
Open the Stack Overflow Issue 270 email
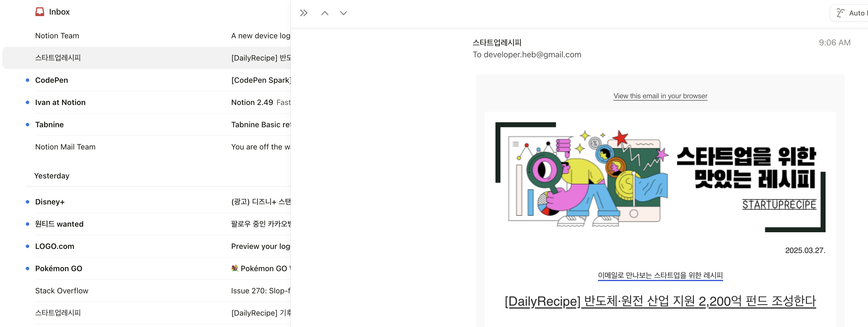click(146, 291)
